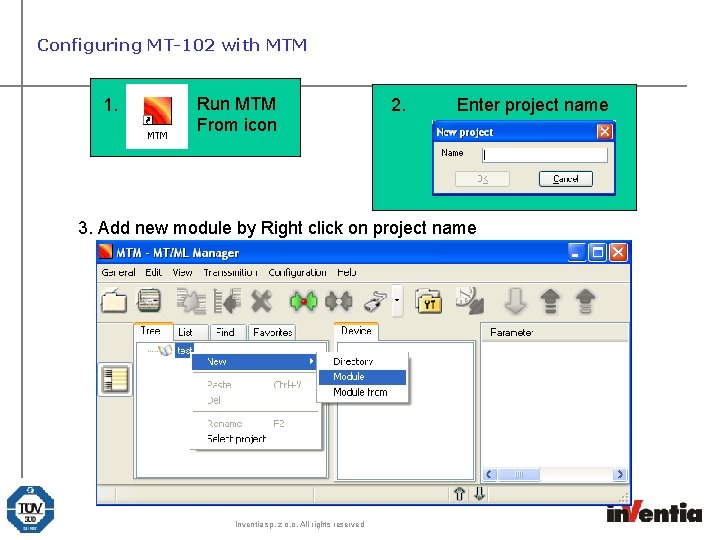Open the New submenu in context menu
The image size is (720, 540).
point(254,362)
